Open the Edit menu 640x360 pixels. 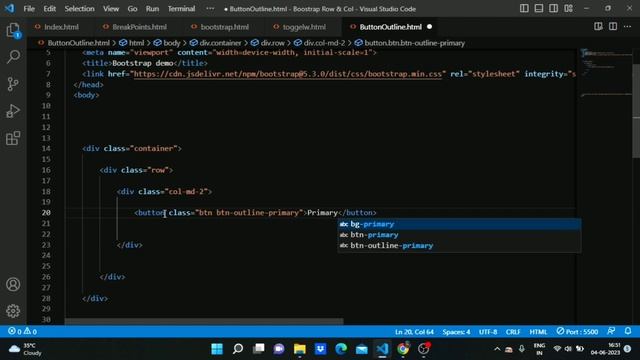coord(49,9)
